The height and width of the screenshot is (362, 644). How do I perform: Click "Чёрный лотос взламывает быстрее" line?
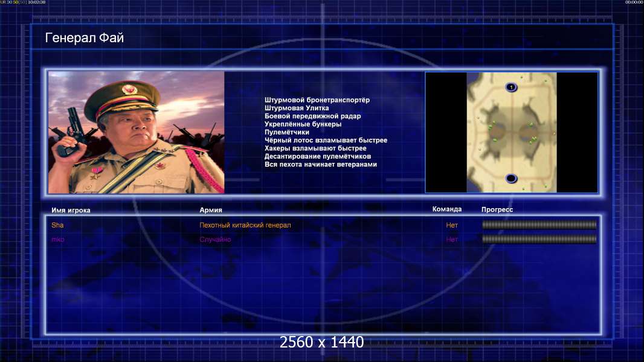[x=326, y=140]
